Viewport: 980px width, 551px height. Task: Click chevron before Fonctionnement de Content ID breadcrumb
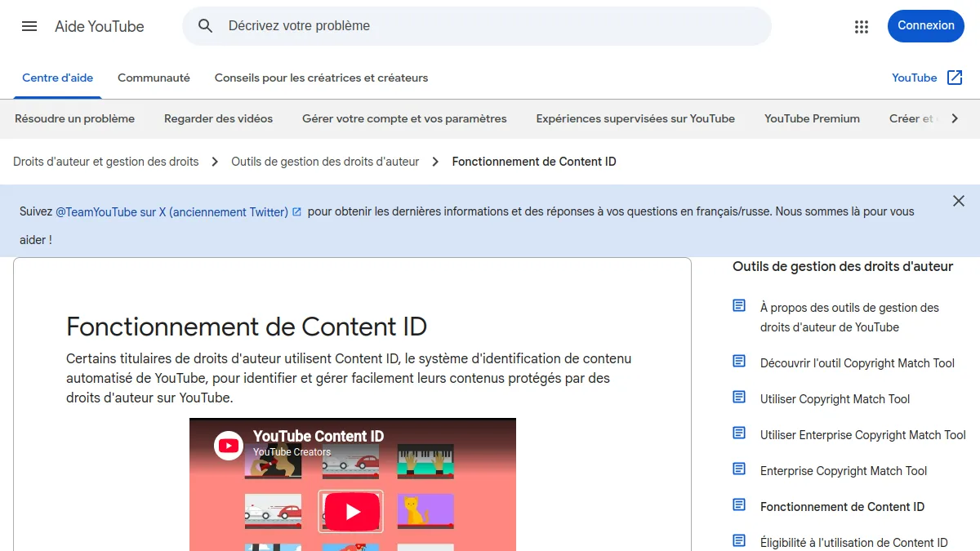(x=435, y=162)
